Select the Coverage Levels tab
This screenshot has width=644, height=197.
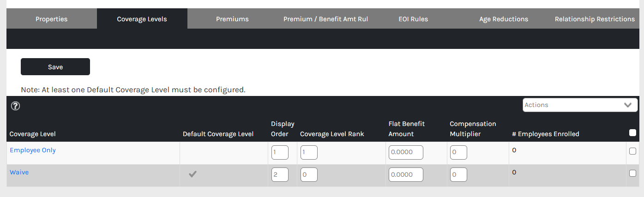point(142,19)
